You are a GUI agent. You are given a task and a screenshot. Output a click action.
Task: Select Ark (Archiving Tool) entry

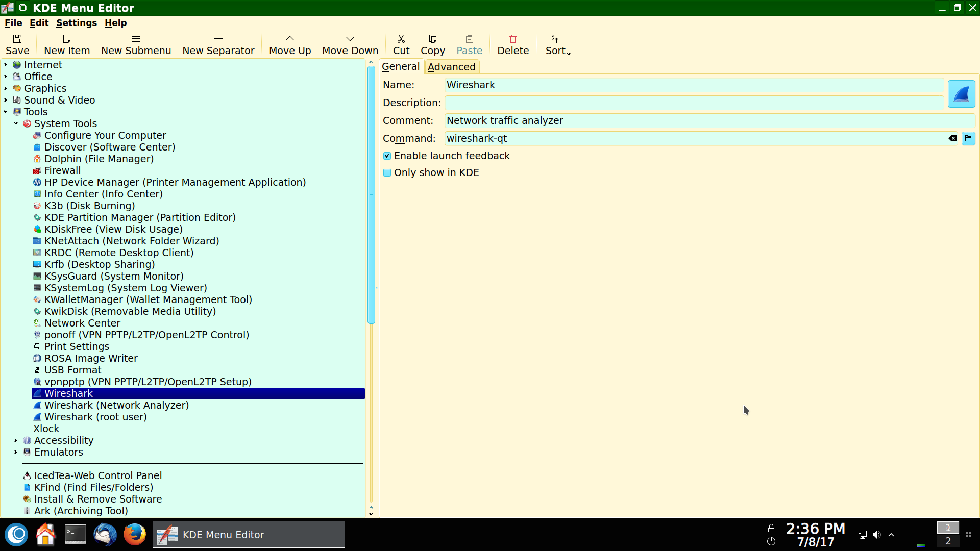point(81,511)
